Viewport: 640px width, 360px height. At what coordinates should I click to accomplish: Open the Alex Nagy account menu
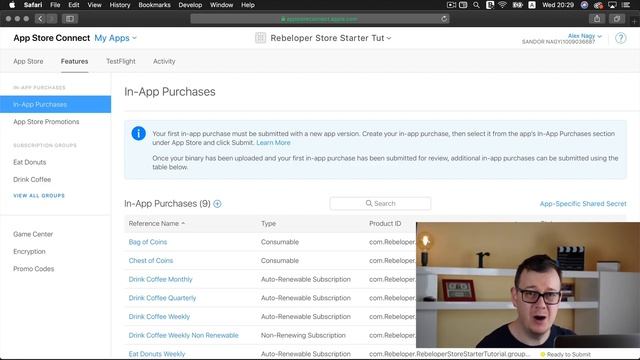(x=584, y=36)
